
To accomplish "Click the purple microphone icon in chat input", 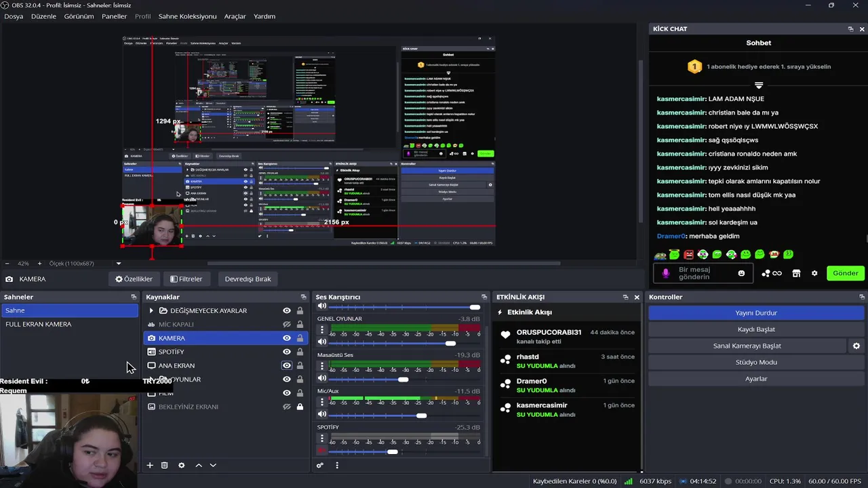I will 666,273.
